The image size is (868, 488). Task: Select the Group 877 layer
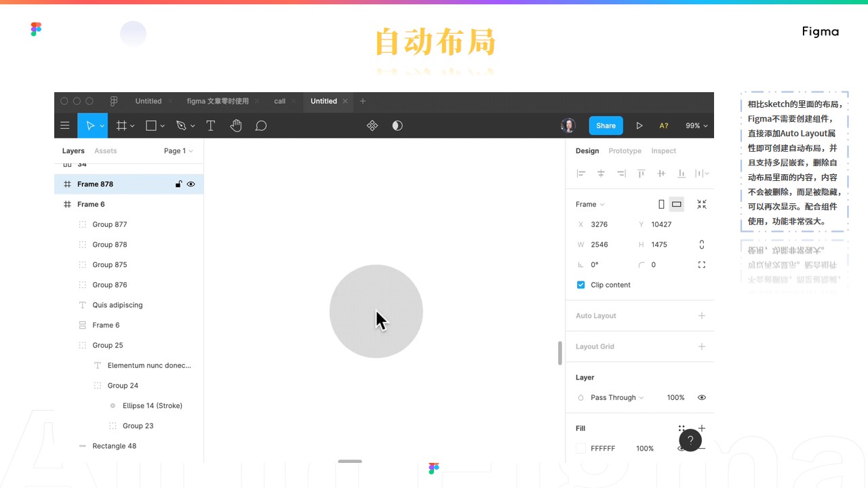[110, 224]
